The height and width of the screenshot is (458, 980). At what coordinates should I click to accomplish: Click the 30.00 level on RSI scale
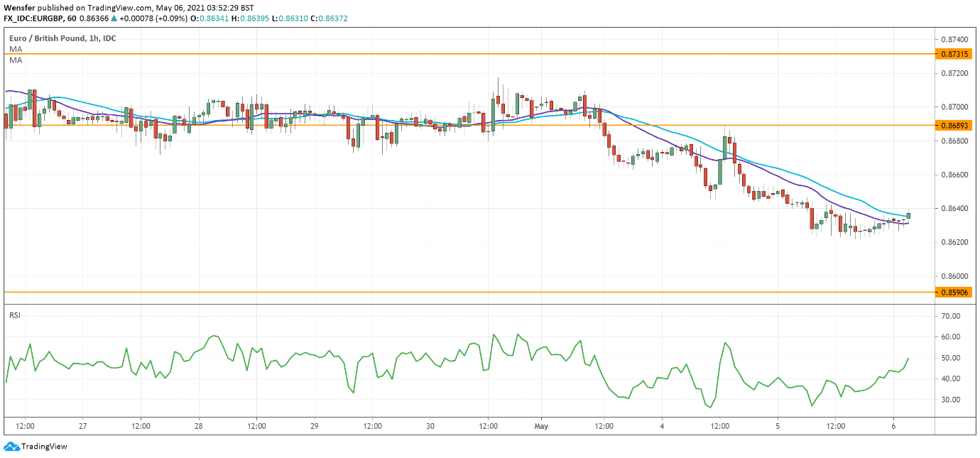pos(950,400)
